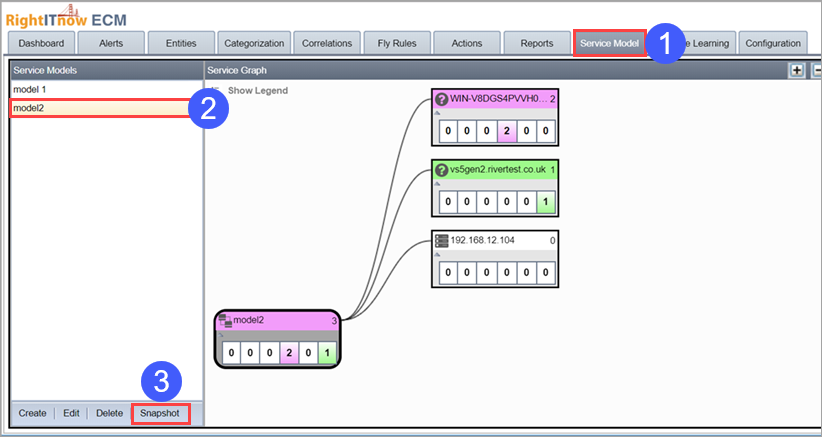The height and width of the screenshot is (437, 822).
Task: Click green cell showing 1 in model2 node
Action: click(327, 353)
